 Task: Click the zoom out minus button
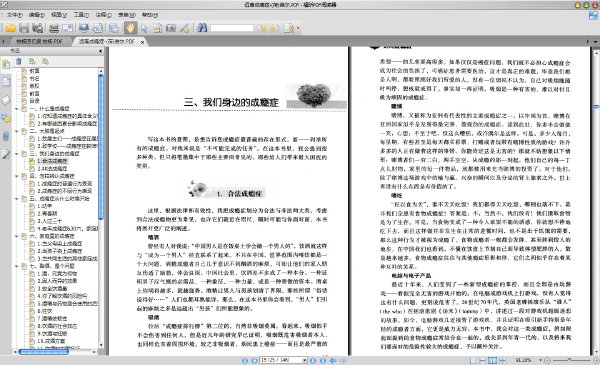547,360
